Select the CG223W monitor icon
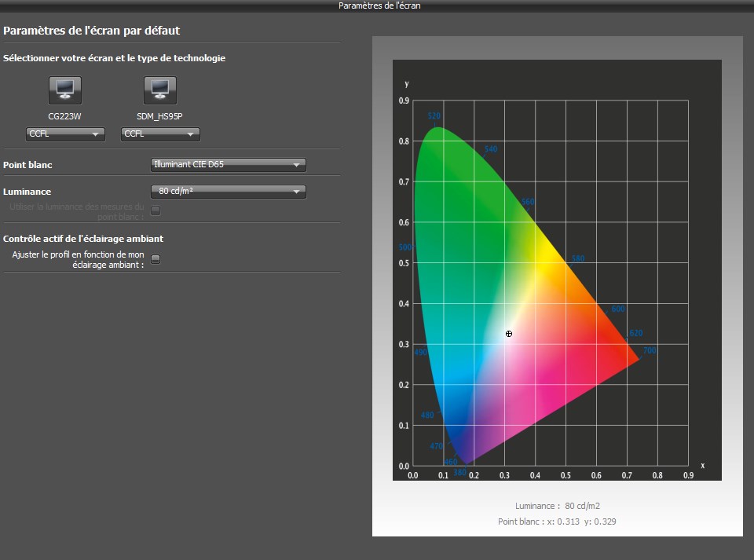Viewport: 754px width, 560px height. 65,90
